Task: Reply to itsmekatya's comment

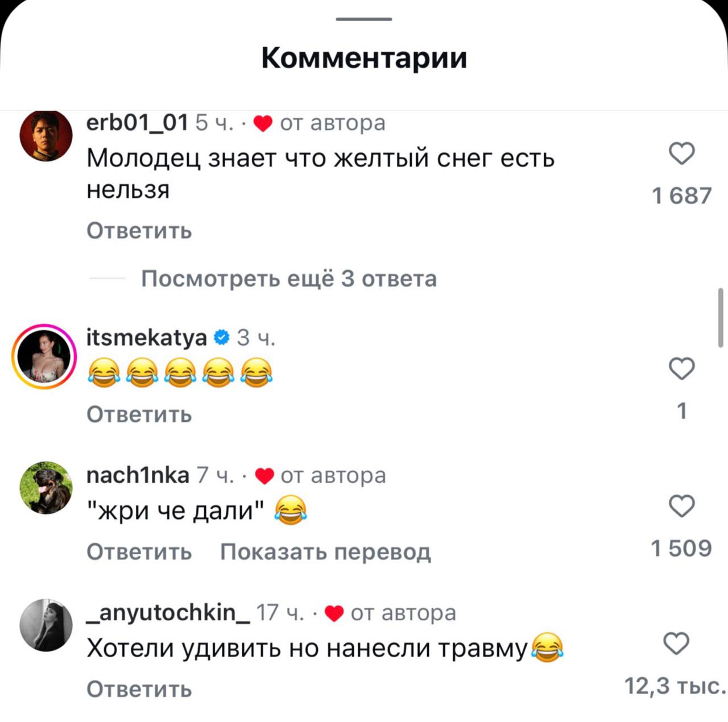Action: point(139,414)
